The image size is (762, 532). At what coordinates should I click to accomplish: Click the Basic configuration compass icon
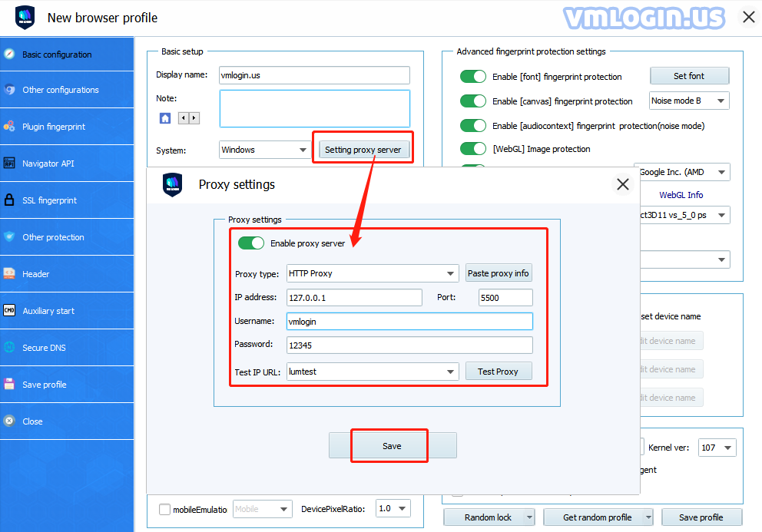tap(9, 54)
